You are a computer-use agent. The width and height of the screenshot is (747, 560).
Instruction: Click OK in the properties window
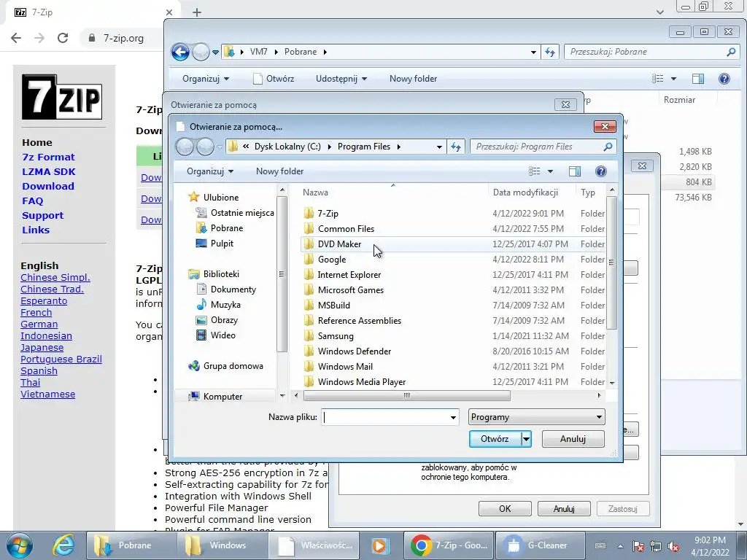tap(505, 508)
